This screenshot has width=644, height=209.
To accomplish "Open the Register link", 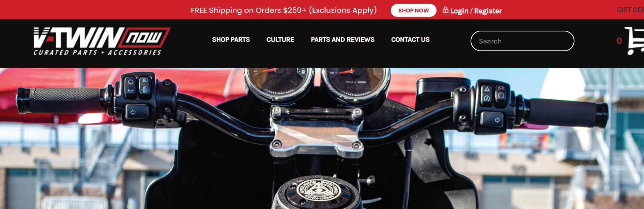I will 488,11.
